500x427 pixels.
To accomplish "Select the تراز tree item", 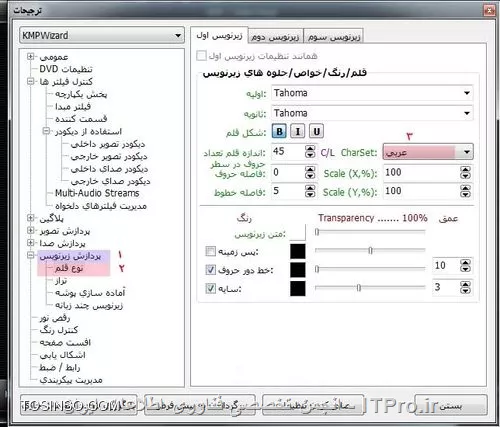I will point(61,281).
